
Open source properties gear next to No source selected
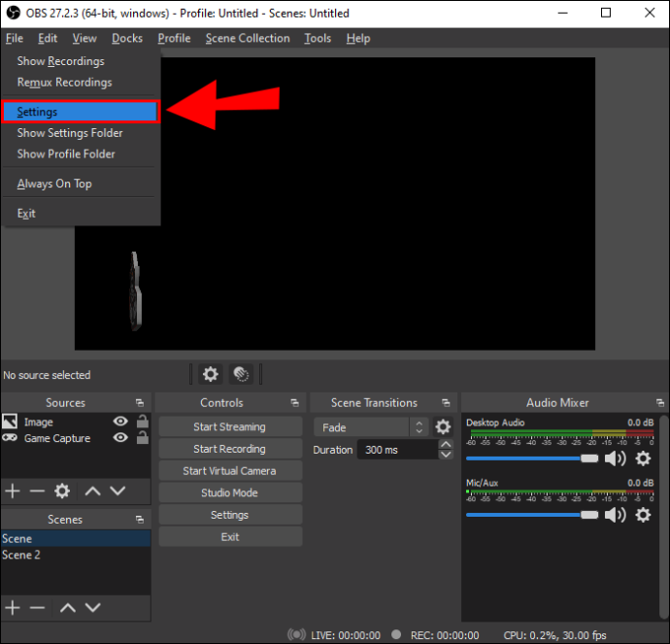coord(211,374)
